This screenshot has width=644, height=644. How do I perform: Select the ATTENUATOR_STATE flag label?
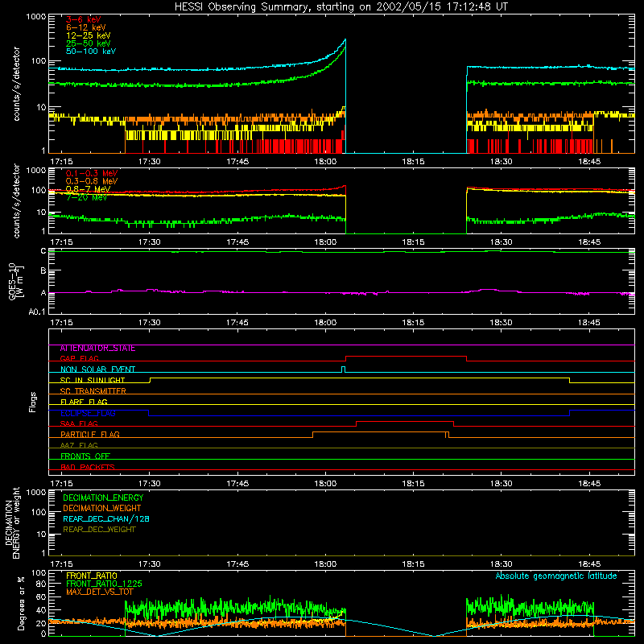point(97,349)
